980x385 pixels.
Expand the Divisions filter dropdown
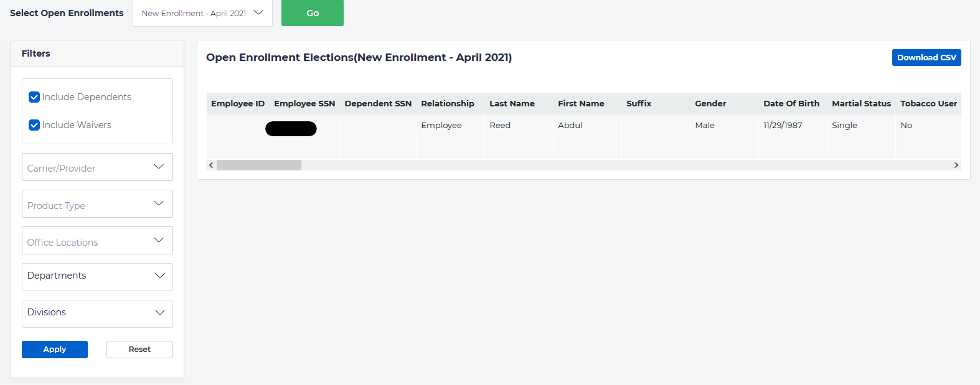97,313
